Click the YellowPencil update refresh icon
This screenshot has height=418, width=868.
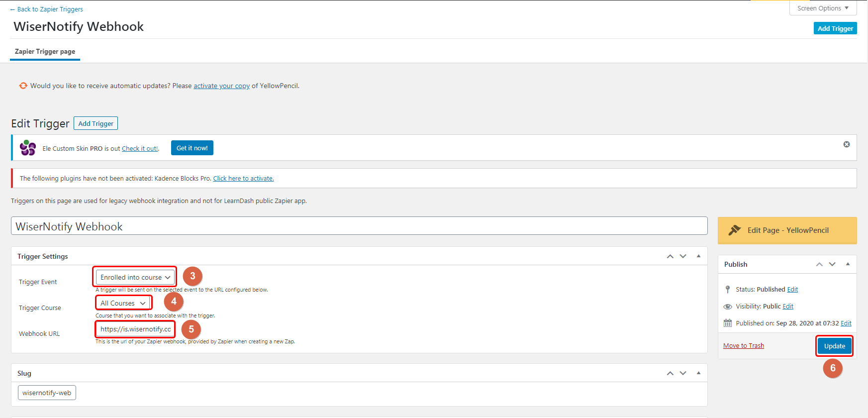23,86
